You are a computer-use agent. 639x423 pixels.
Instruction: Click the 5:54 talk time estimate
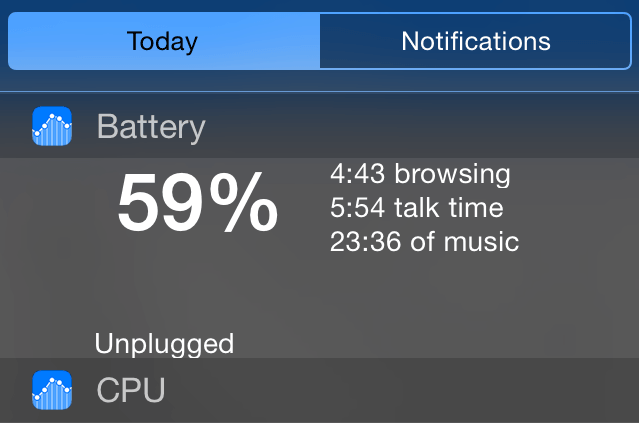tap(416, 208)
